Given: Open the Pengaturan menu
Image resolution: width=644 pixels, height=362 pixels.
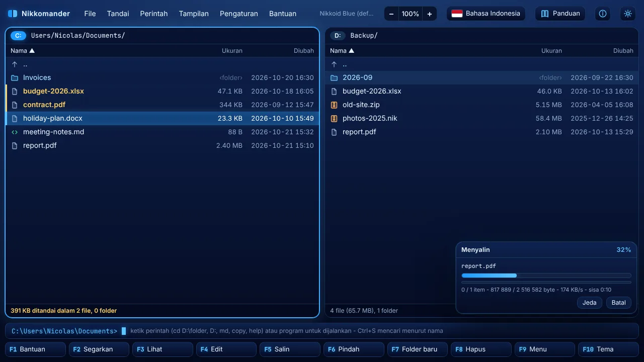Looking at the screenshot, I should [239, 14].
